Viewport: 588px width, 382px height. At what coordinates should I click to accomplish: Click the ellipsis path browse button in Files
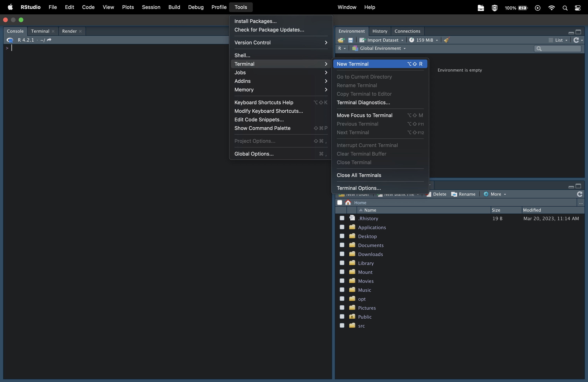[x=581, y=203]
